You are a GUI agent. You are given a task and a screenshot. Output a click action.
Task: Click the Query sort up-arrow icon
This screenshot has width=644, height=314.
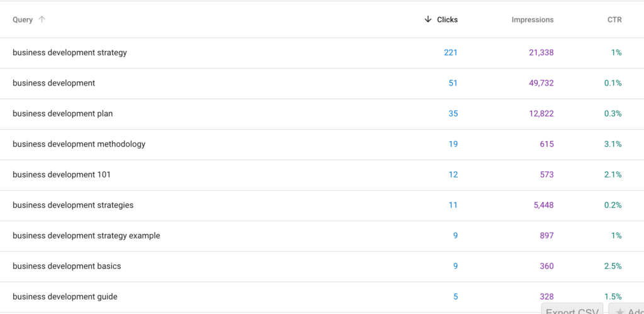point(42,20)
